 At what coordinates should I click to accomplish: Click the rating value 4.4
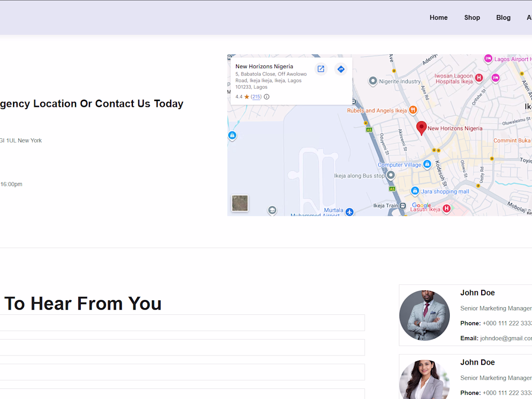click(x=239, y=97)
